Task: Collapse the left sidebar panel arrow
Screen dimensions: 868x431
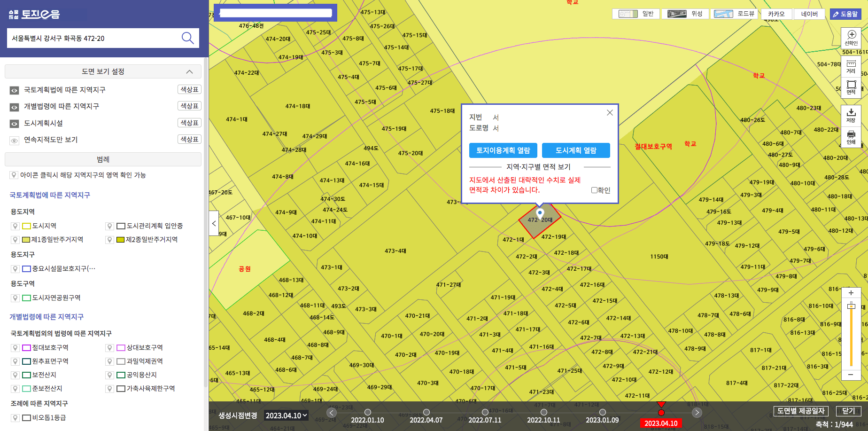Action: (214, 224)
